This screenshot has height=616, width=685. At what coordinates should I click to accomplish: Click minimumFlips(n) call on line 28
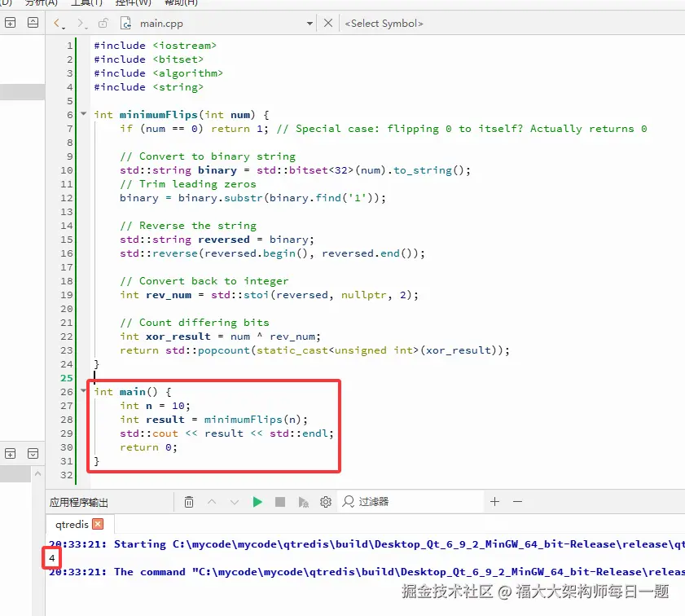coord(252,420)
